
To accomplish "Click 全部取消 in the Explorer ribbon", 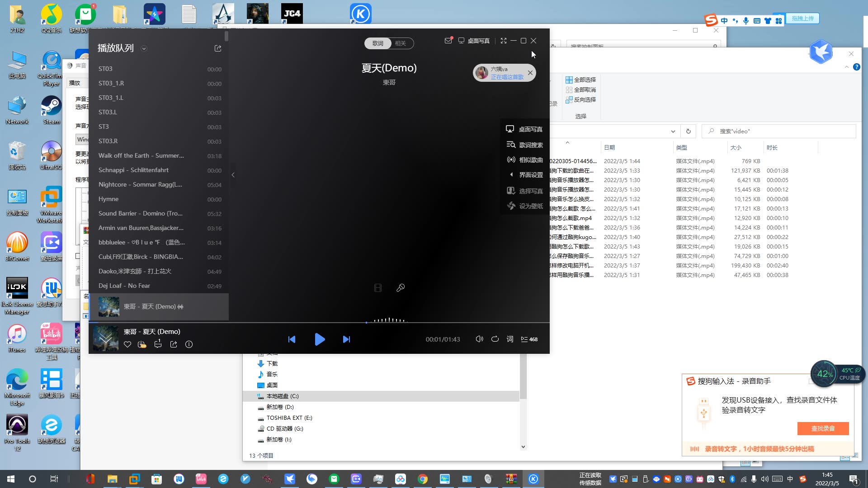I will (x=581, y=90).
